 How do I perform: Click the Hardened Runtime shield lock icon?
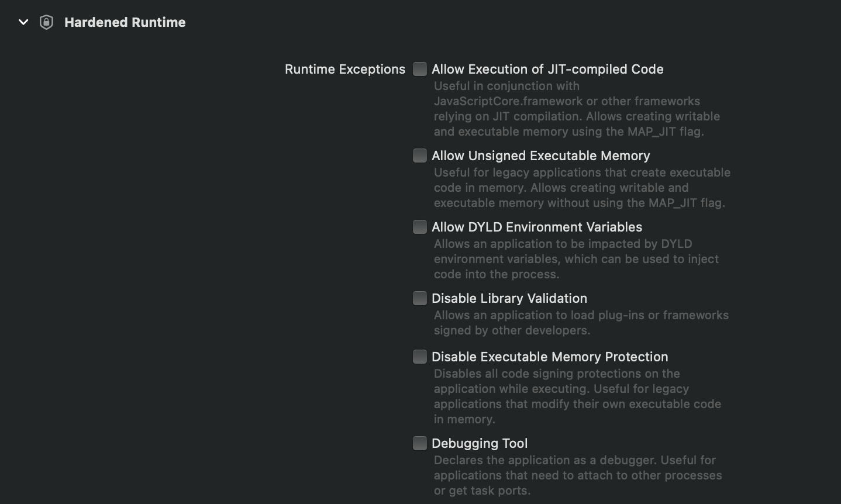tap(46, 22)
